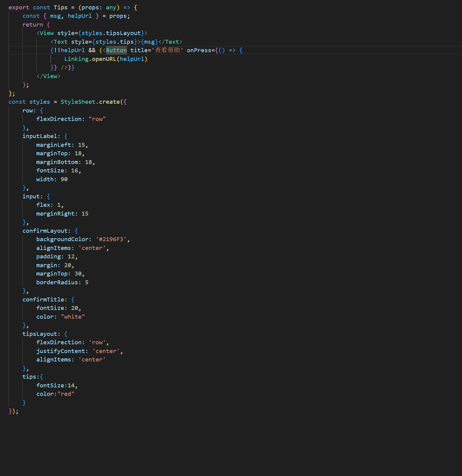
Task: Click 'Linking.openURL(helpUrl)' call
Action: (106, 59)
